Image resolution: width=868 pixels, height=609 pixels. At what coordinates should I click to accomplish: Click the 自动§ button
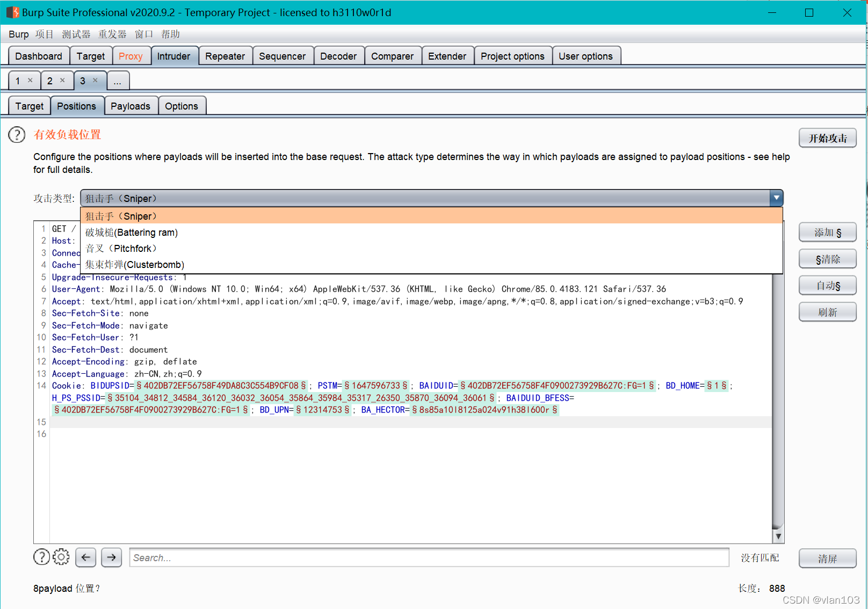coord(828,286)
